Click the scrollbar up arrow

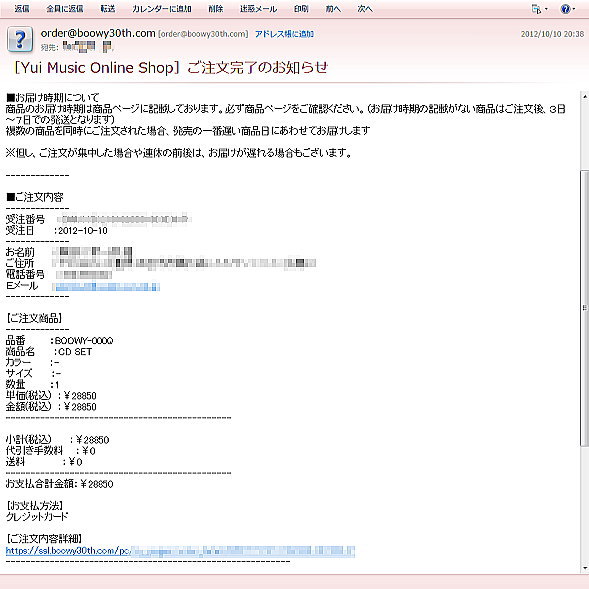pyautogui.click(x=585, y=97)
